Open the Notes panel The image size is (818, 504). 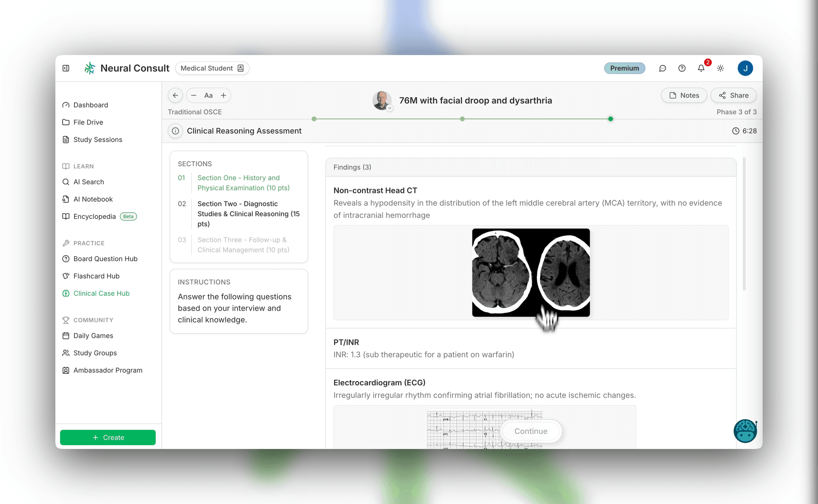click(x=684, y=95)
